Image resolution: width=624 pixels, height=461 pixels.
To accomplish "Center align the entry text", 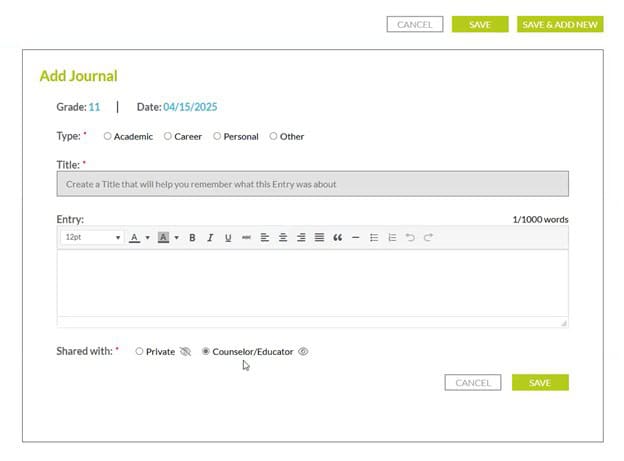I will (283, 238).
